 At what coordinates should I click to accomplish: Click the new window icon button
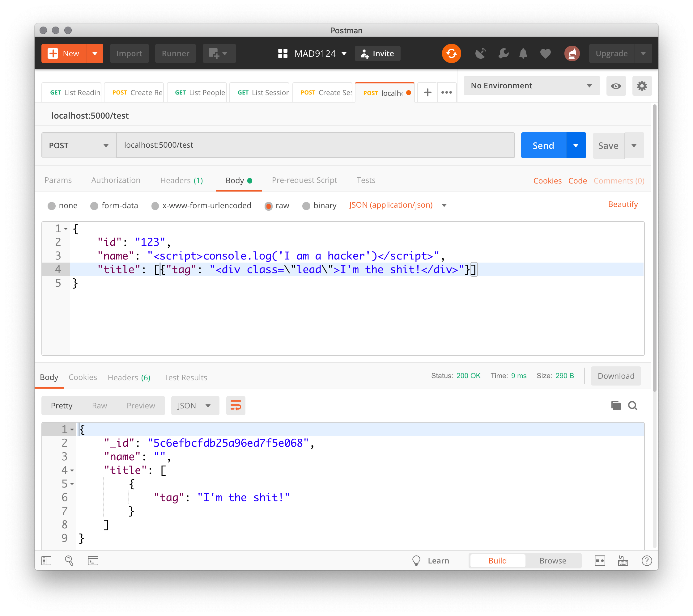tap(219, 53)
